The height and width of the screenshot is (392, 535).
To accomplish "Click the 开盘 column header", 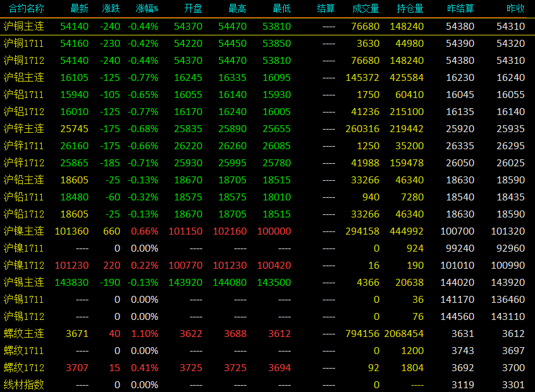I will pos(193,8).
